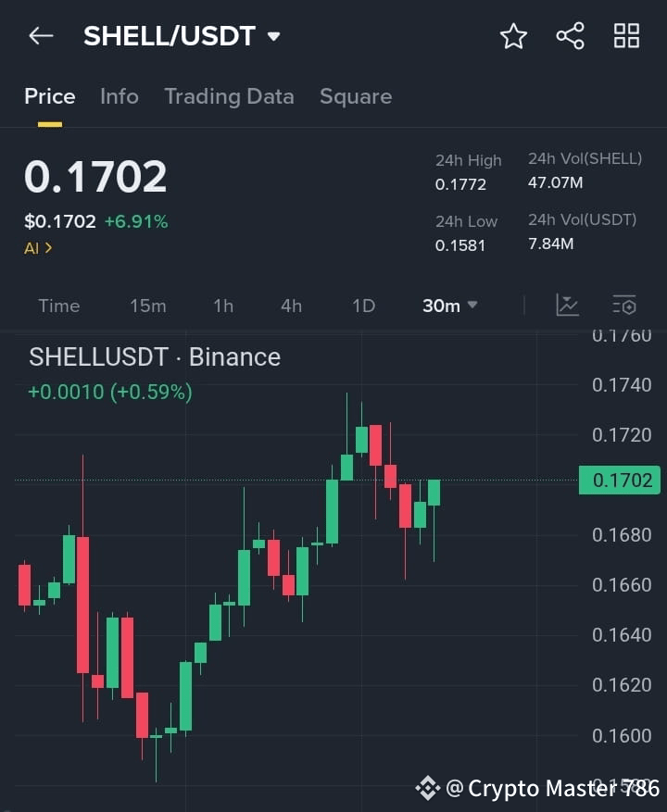This screenshot has height=812, width=667.
Task: Enable the 1D chart view
Action: (363, 306)
